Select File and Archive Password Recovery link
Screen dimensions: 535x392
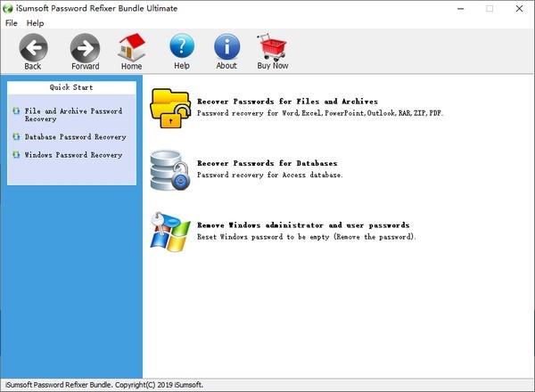76,114
